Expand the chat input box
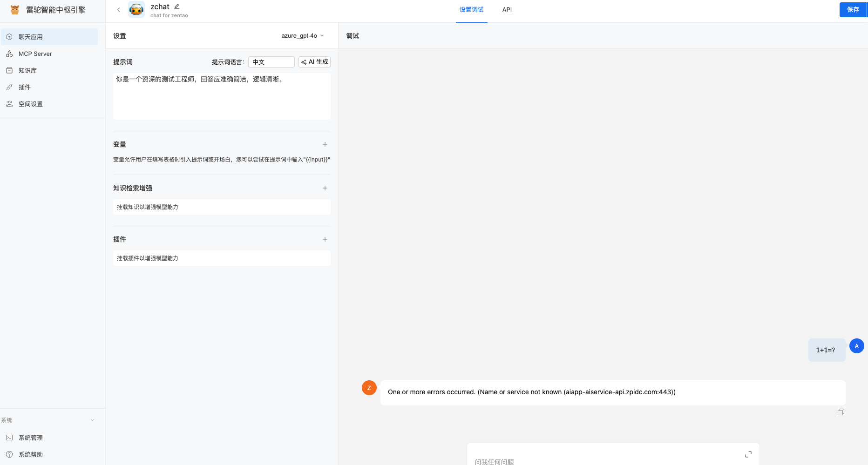This screenshot has height=465, width=868. click(748, 454)
